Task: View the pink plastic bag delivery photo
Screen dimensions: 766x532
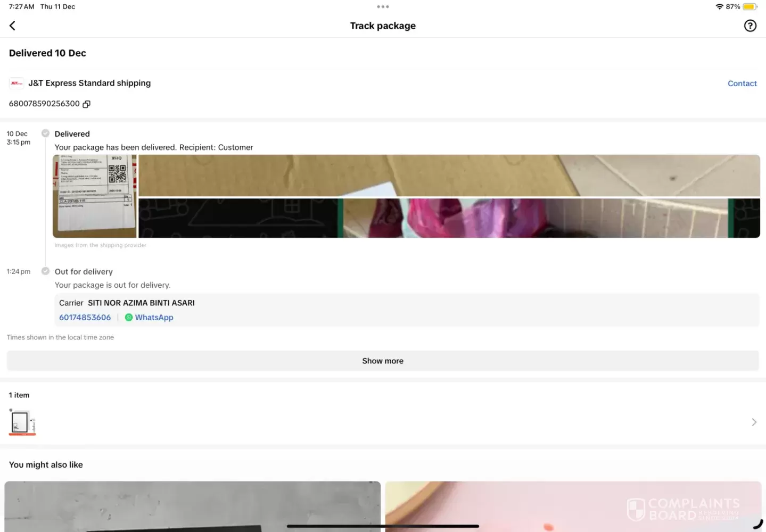Action: (449, 218)
